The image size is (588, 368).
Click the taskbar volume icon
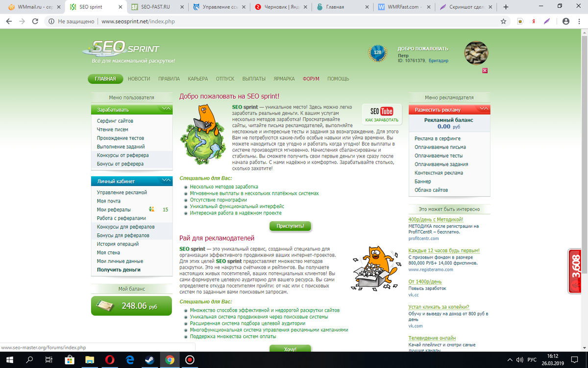(518, 360)
